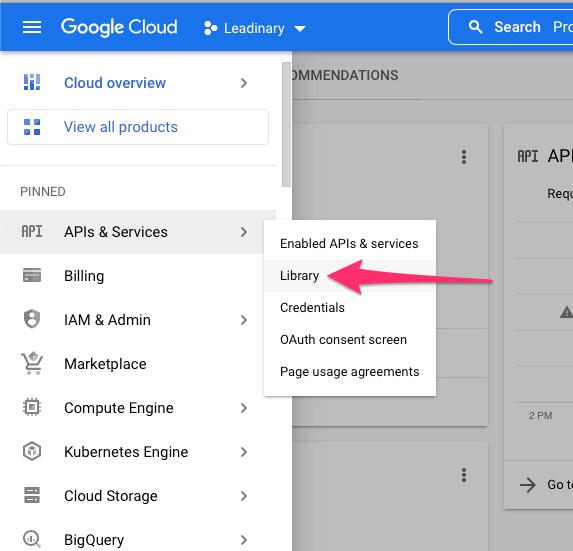Screen dimensions: 573x551
Task: Select OAuth consent screen
Action: pos(350,340)
